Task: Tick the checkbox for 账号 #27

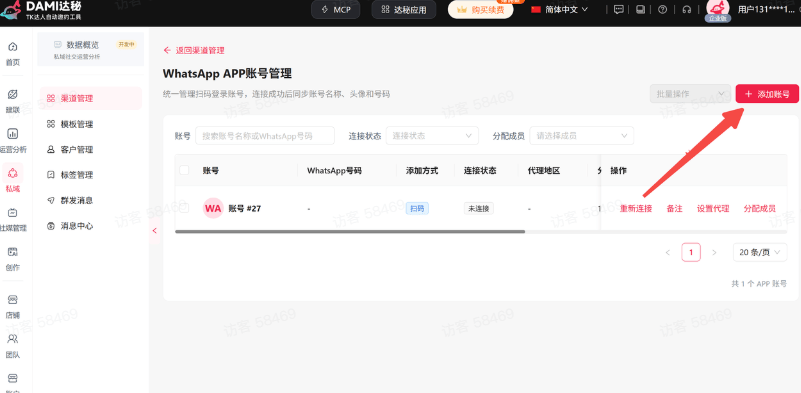Action: pyautogui.click(x=184, y=208)
